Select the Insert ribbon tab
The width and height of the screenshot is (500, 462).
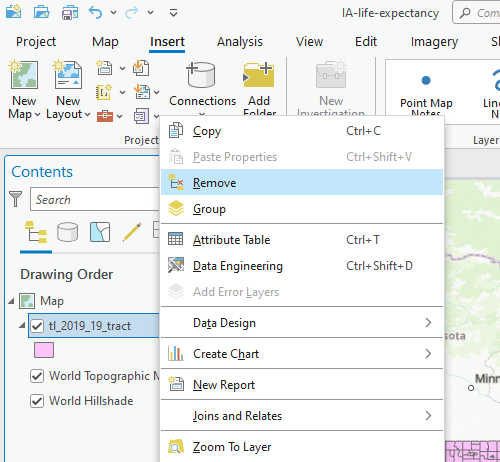click(167, 42)
